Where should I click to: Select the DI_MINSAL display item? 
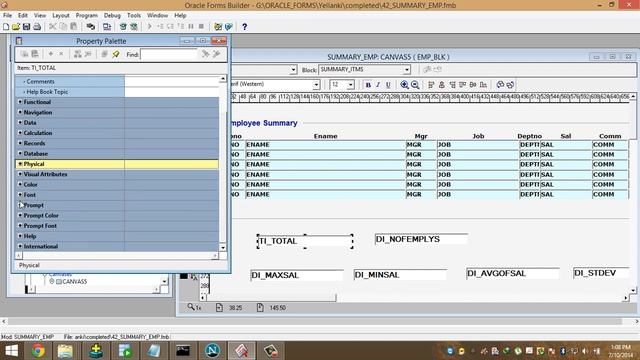[400, 275]
